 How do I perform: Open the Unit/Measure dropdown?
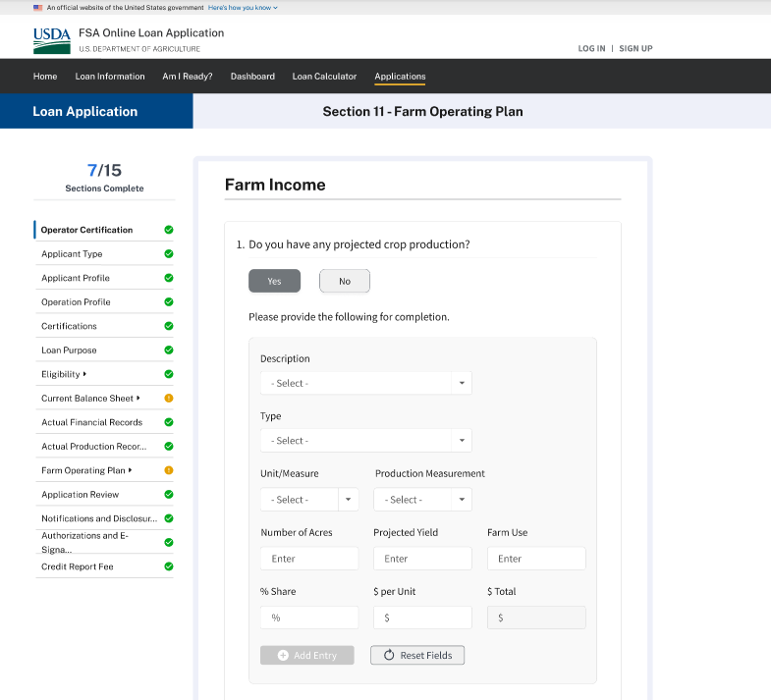pos(308,500)
